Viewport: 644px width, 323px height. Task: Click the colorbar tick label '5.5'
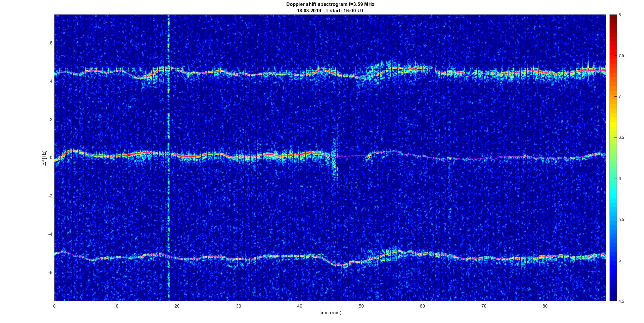pyautogui.click(x=621, y=219)
